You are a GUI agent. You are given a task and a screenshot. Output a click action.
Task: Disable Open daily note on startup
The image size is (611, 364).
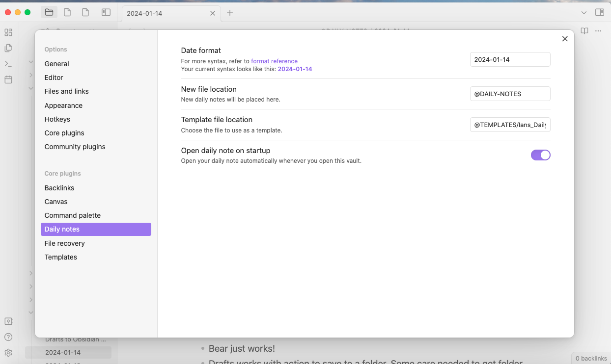[540, 155]
